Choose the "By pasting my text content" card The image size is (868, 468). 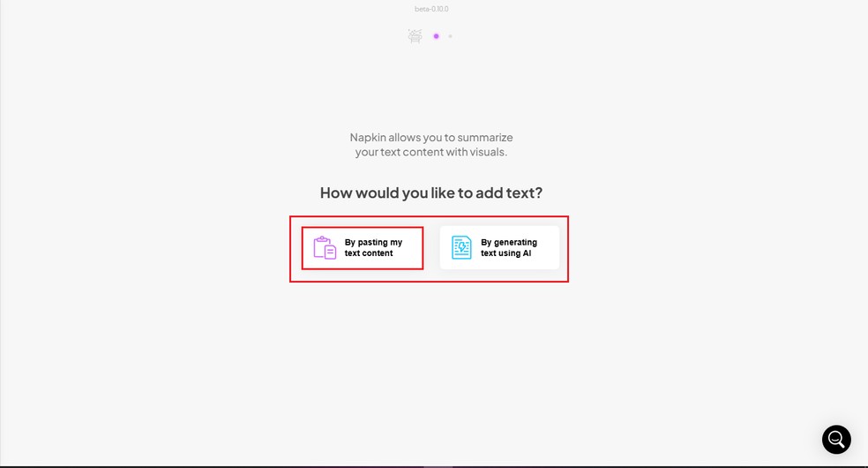pyautogui.click(x=363, y=248)
